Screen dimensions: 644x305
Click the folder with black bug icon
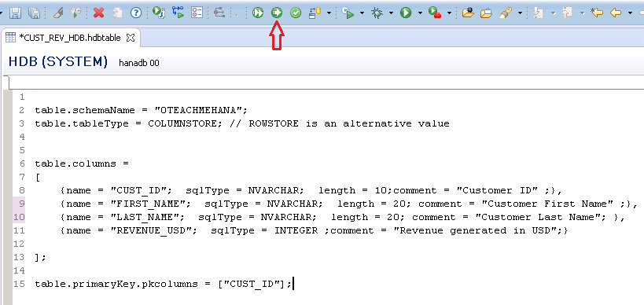[x=468, y=13]
